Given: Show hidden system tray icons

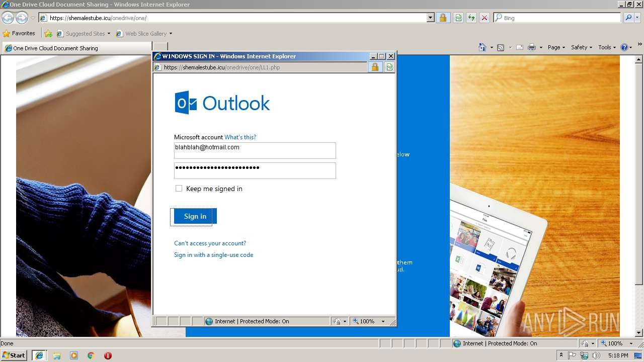Looking at the screenshot, I should [561, 355].
